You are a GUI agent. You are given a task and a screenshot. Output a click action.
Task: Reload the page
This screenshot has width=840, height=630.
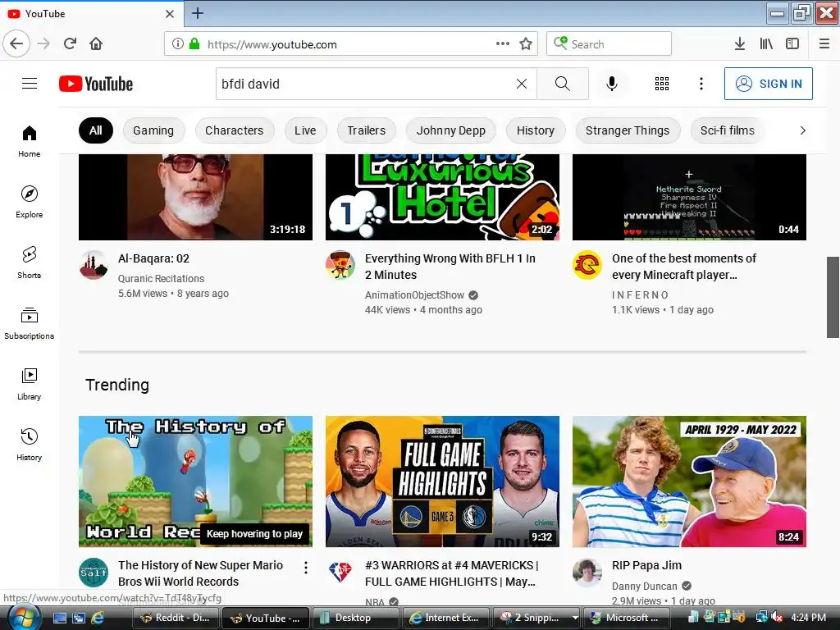[x=70, y=43]
